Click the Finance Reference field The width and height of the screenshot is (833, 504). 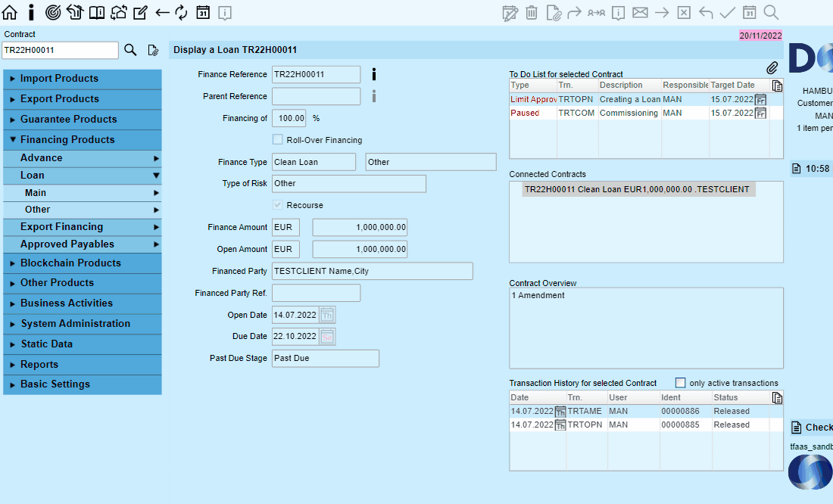click(316, 74)
